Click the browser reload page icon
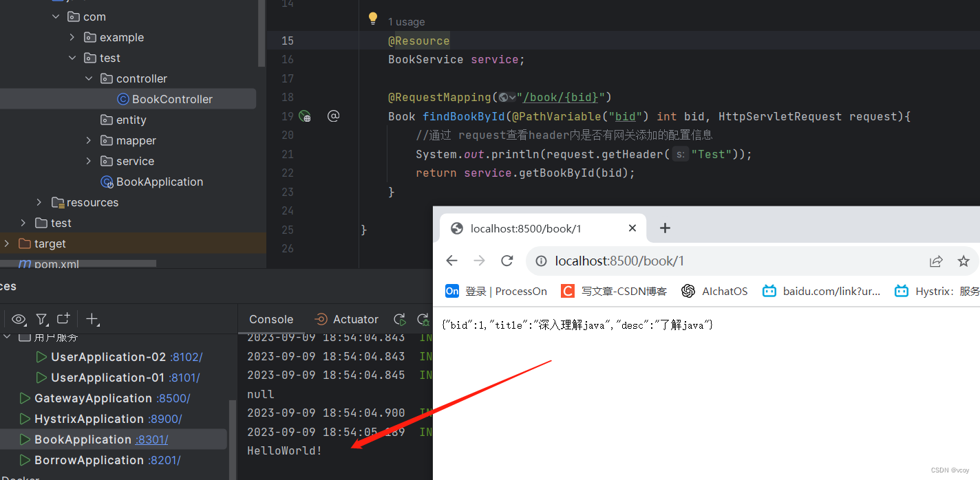The width and height of the screenshot is (980, 480). (x=507, y=261)
